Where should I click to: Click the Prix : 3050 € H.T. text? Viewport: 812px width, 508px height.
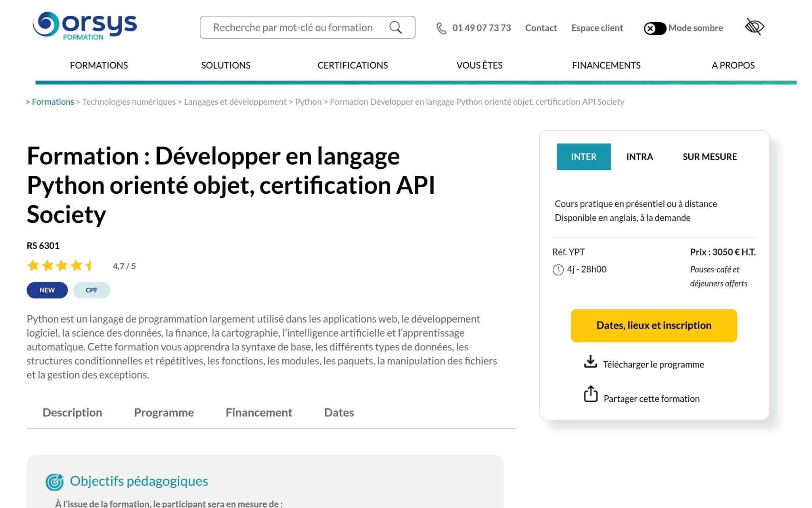click(723, 252)
